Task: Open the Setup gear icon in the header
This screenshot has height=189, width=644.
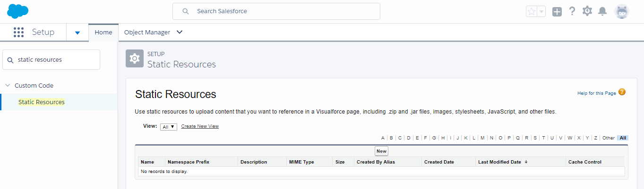Action: click(587, 11)
